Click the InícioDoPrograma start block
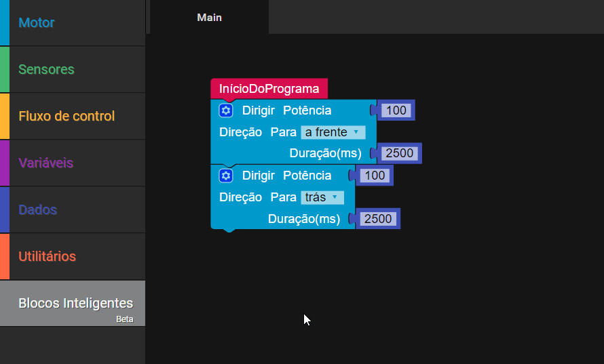 coord(269,89)
